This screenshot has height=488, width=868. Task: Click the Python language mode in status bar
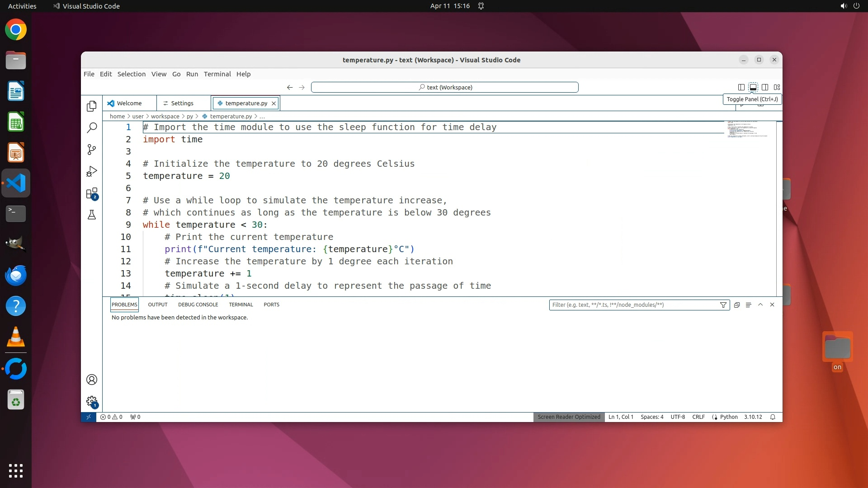729,417
